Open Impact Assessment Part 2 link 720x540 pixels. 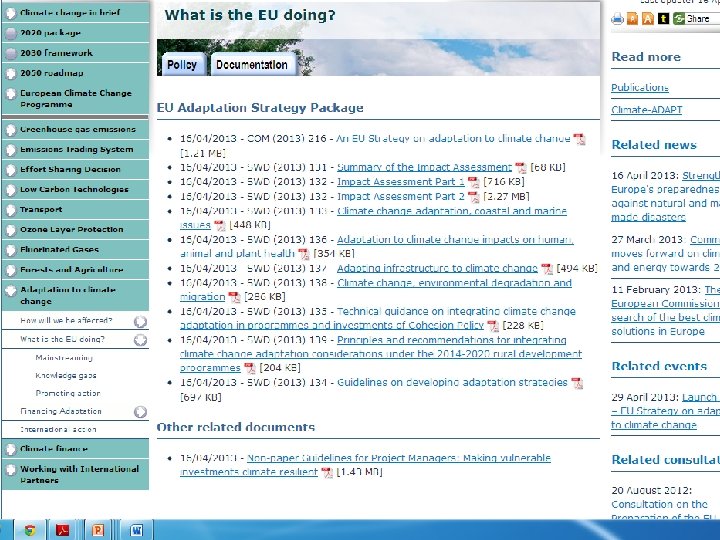coord(401,197)
